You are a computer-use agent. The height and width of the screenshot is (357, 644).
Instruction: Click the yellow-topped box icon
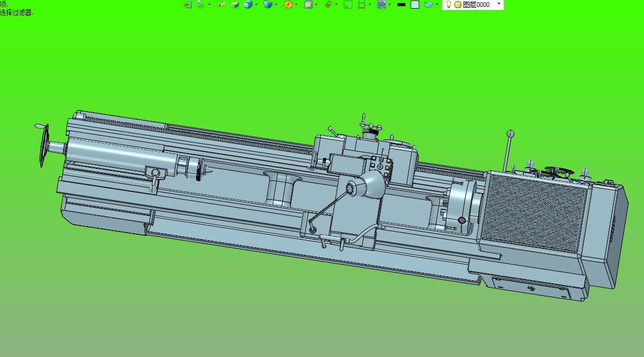click(x=235, y=4)
